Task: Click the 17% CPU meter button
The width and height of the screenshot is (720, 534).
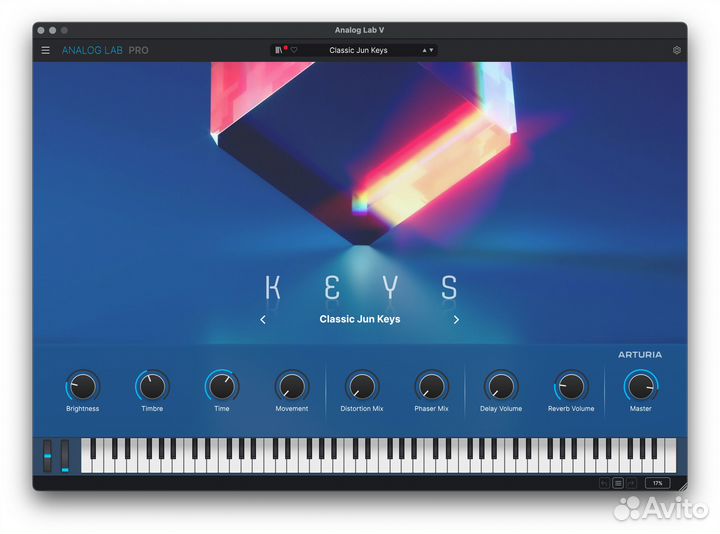Action: (657, 483)
